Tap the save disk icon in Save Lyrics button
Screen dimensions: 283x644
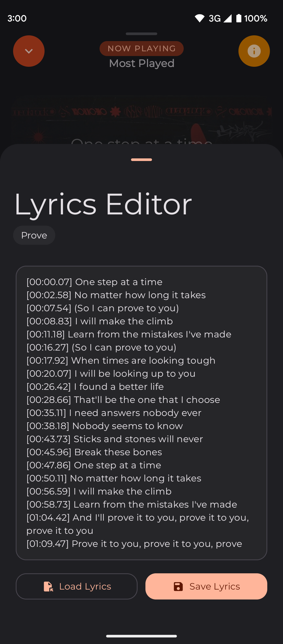click(x=178, y=586)
